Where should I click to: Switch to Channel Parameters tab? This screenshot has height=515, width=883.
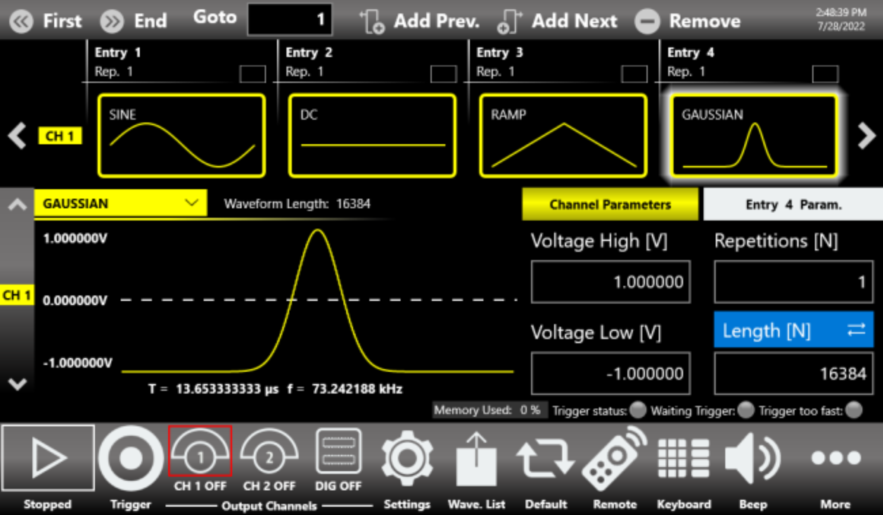point(610,204)
